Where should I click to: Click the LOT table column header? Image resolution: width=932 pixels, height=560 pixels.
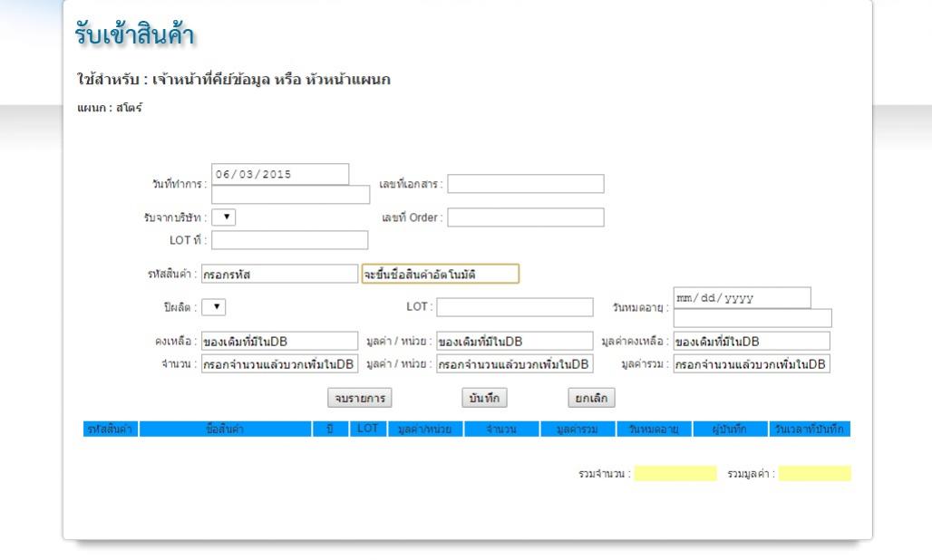(368, 429)
